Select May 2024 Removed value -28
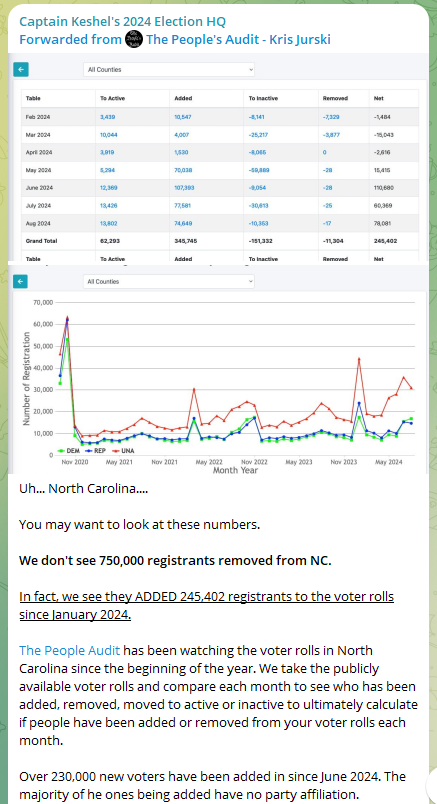This screenshot has width=437, height=804. [327, 170]
